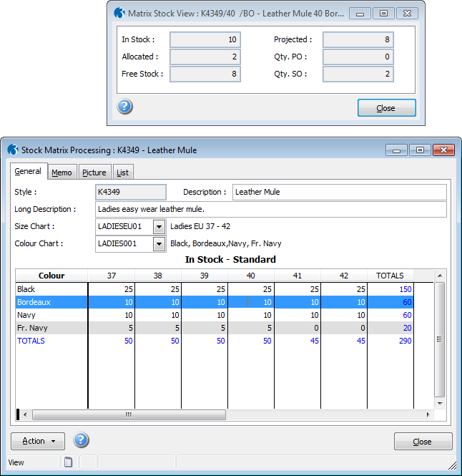Click the size 42 column header

[344, 276]
